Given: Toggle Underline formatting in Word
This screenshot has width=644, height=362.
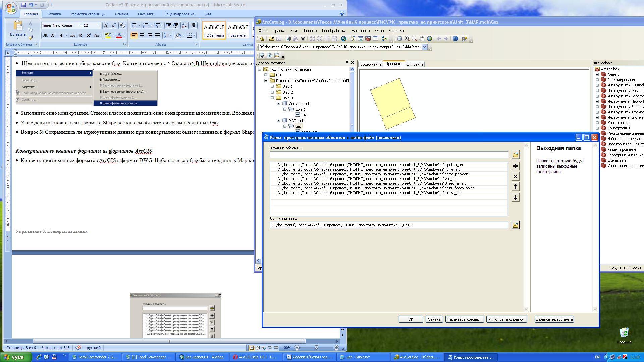Looking at the screenshot, I should tap(61, 35).
